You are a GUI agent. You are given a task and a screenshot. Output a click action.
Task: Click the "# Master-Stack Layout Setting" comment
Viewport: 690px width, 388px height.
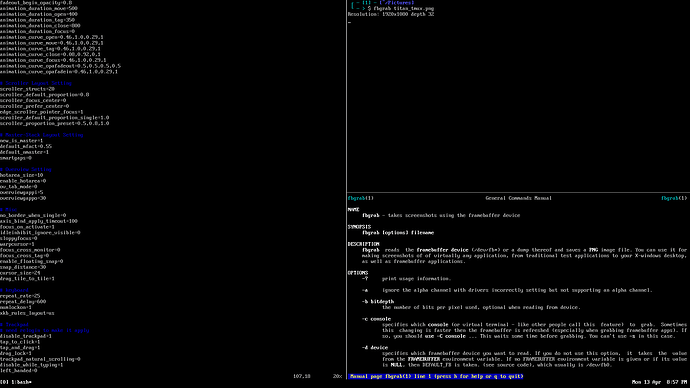[x=42, y=135]
